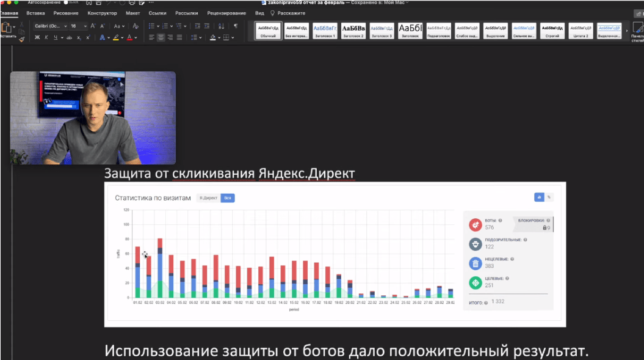Toggle subscript x₂ formatting
The height and width of the screenshot is (360, 644).
pyautogui.click(x=79, y=37)
